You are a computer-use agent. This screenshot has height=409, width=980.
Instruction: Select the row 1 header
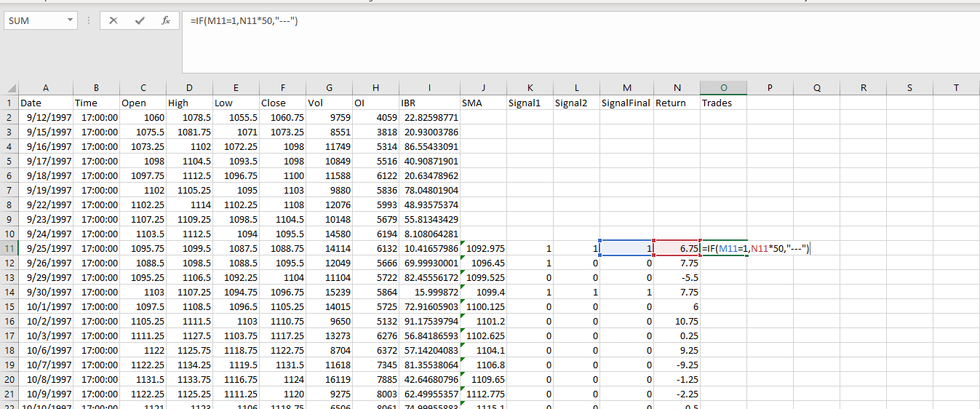tap(9, 103)
